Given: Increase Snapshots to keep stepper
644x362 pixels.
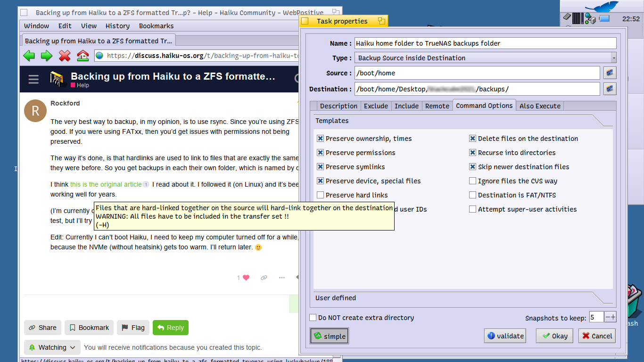Looking at the screenshot, I should coord(613,317).
